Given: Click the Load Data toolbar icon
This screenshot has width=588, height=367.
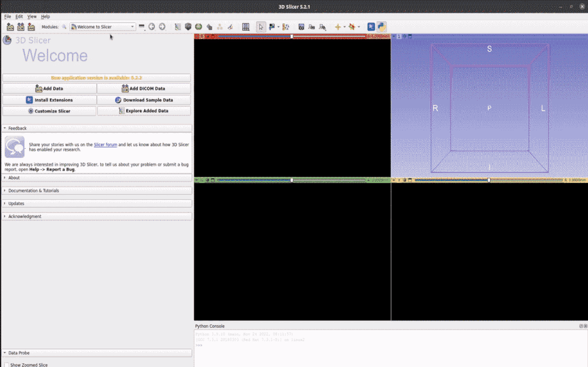Looking at the screenshot, I should click(x=10, y=27).
